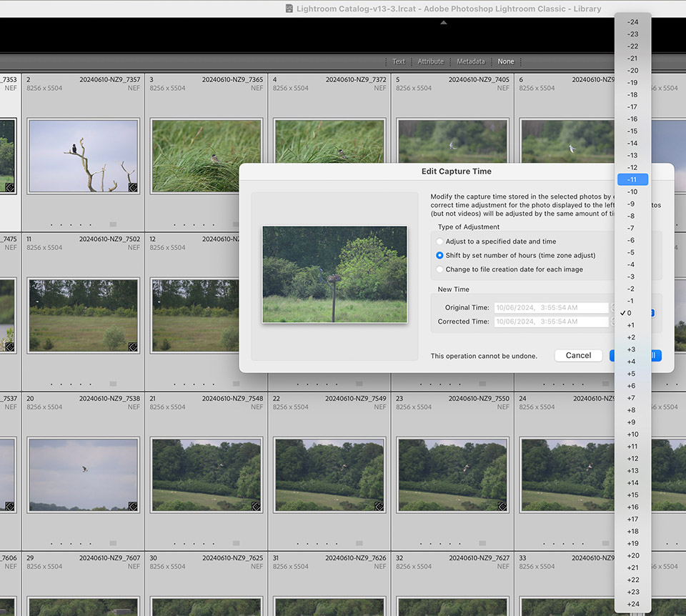Click filename text 20240610-NZ9_7627
Screen dimensions: 686x616
[479, 558]
